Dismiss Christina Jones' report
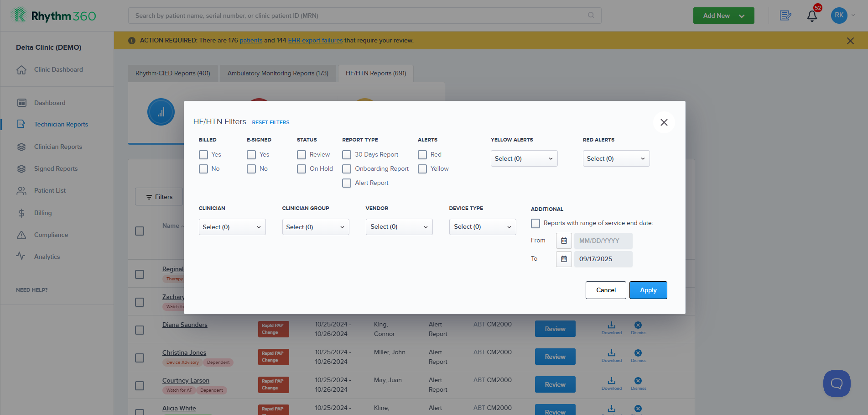Screen dimensions: 868x415 click(x=638, y=356)
